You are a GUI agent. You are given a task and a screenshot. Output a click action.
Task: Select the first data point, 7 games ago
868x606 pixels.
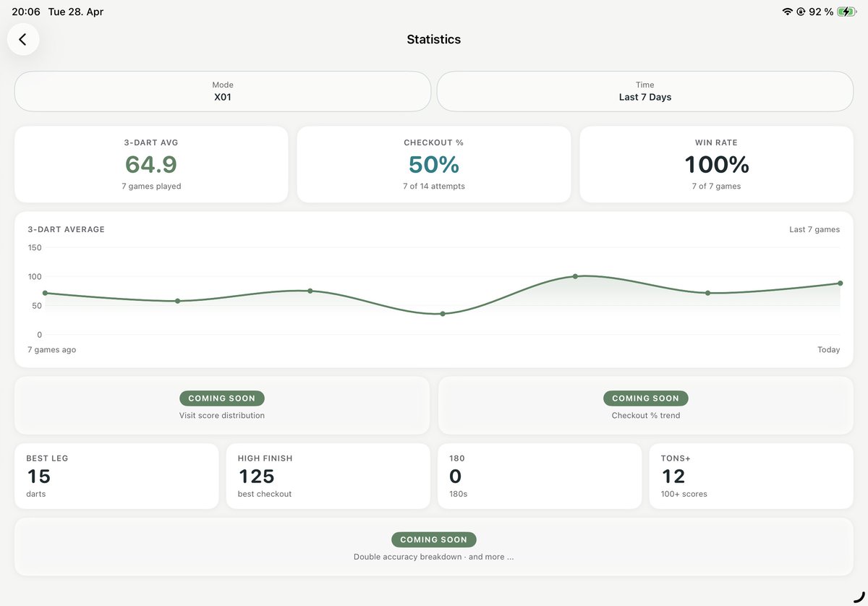[x=45, y=293]
